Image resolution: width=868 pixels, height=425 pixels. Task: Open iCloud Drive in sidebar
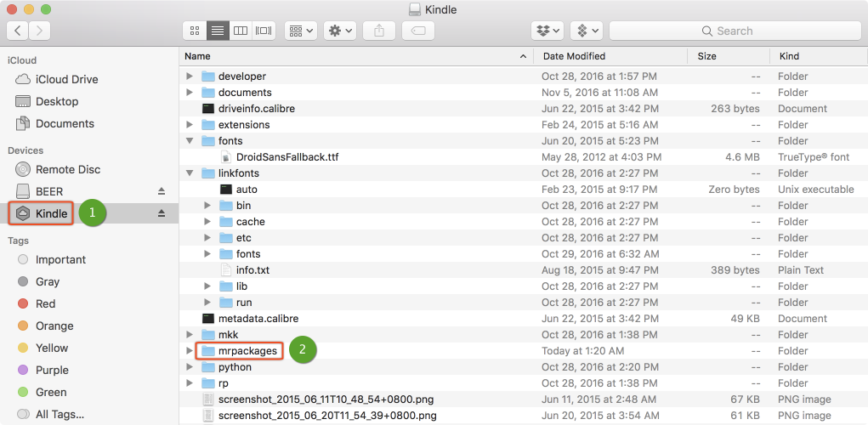pos(66,79)
